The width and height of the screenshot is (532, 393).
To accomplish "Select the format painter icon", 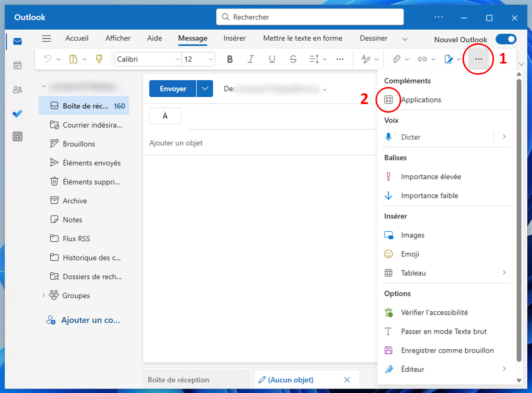I will pos(99,59).
